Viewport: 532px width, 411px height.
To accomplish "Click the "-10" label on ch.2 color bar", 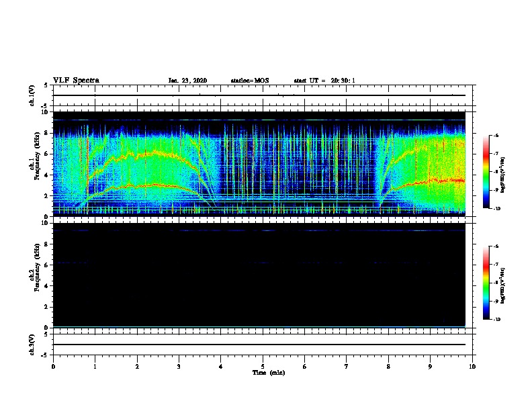I will tap(496, 320).
